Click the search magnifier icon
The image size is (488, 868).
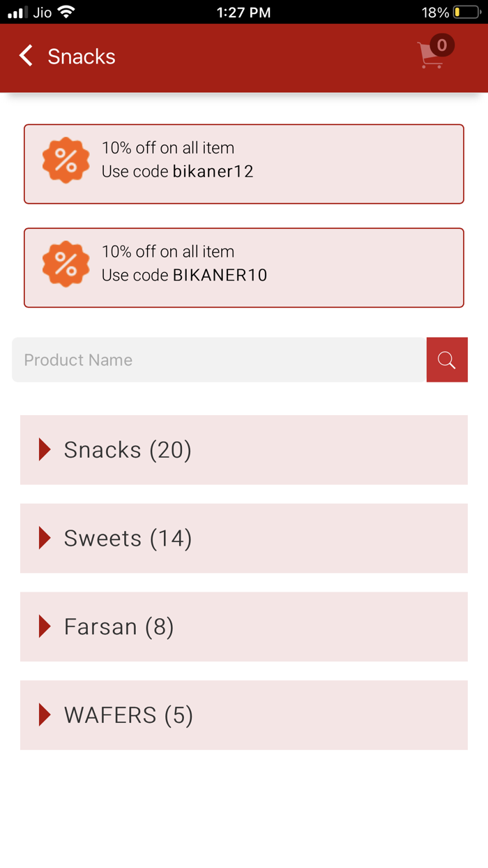[x=447, y=359]
